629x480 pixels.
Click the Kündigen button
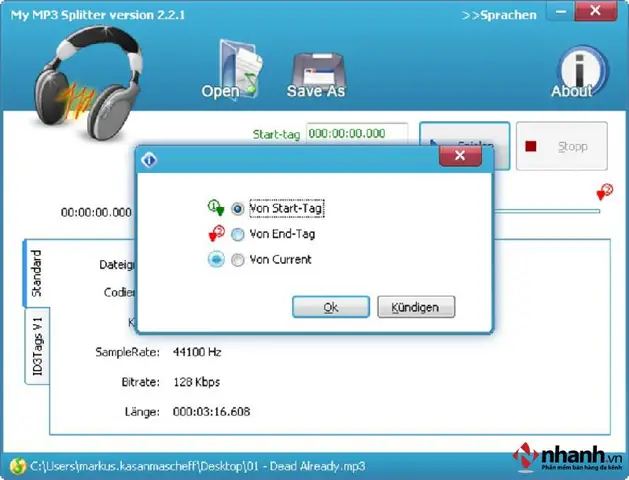coord(416,307)
